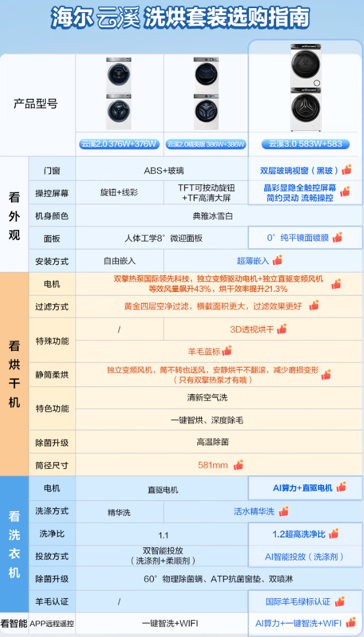
Task: Click the ABS+玻璃 cell
Action: [x=164, y=171]
